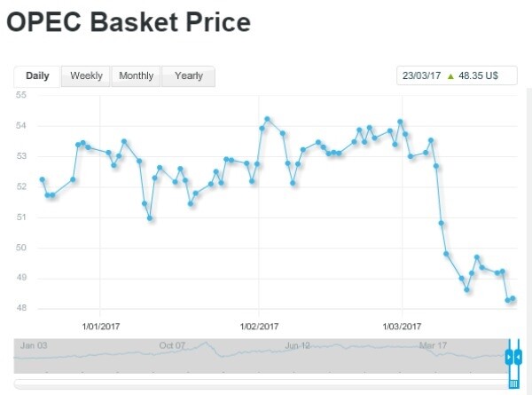The width and height of the screenshot is (532, 395).
Task: Click the navigator area near Jun 12
Action: point(298,355)
